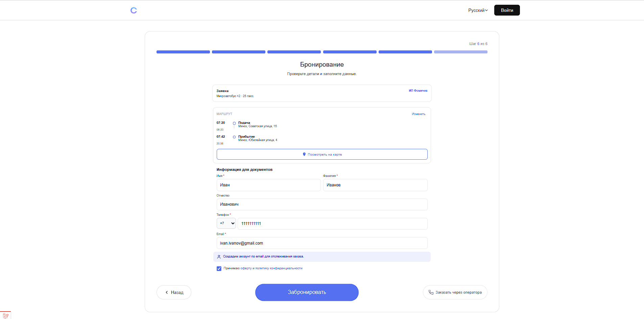Click the Бронирование heading
This screenshot has height=319, width=644.
pos(322,65)
